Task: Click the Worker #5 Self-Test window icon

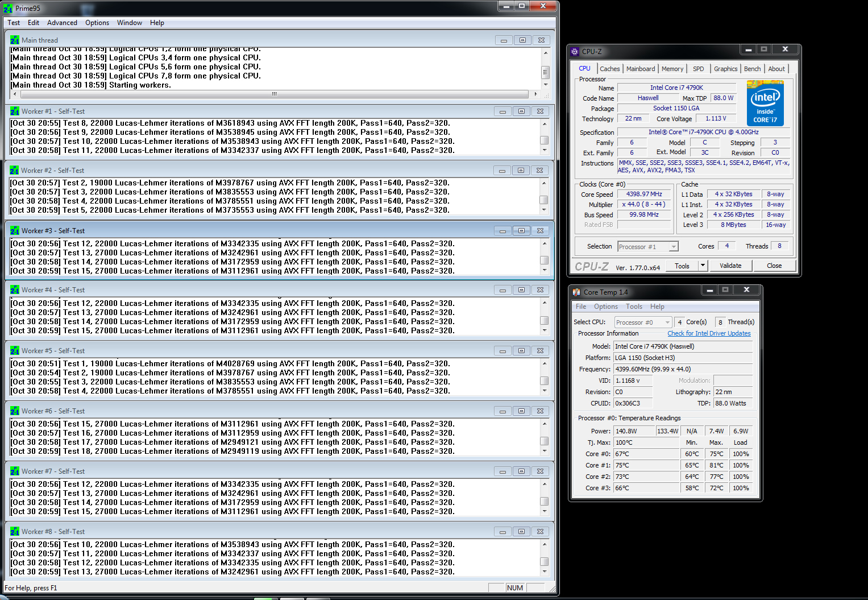Action: coord(14,351)
